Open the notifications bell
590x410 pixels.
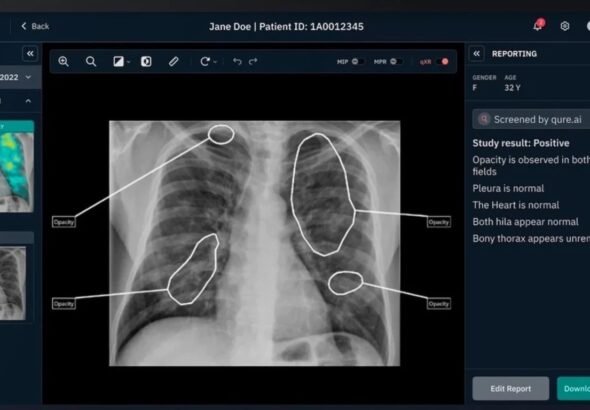point(538,26)
